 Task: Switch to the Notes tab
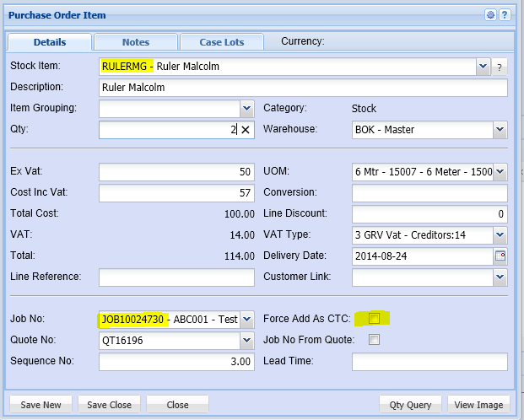coord(136,42)
